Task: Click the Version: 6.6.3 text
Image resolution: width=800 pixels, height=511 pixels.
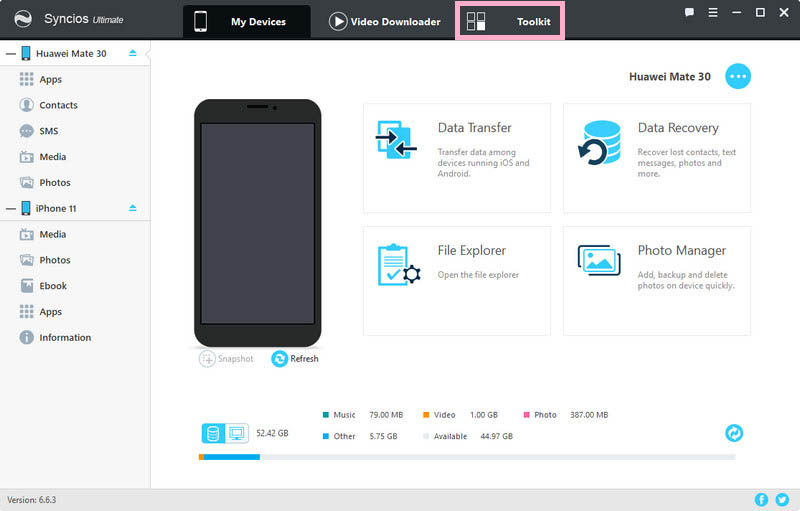Action: click(32, 500)
